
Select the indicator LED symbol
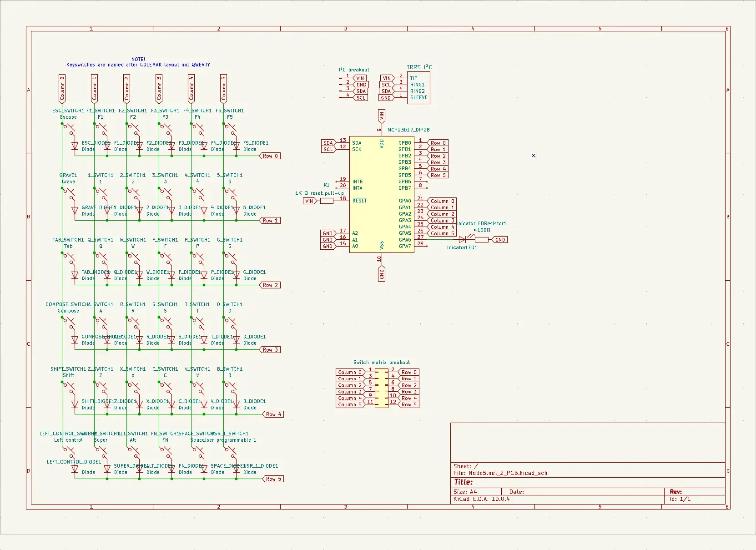463,239
